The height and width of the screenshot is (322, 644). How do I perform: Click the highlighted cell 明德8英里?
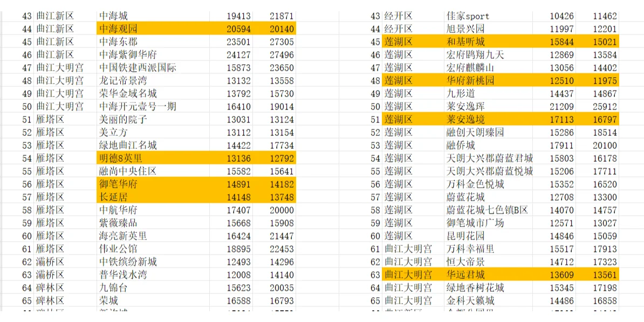click(153, 159)
